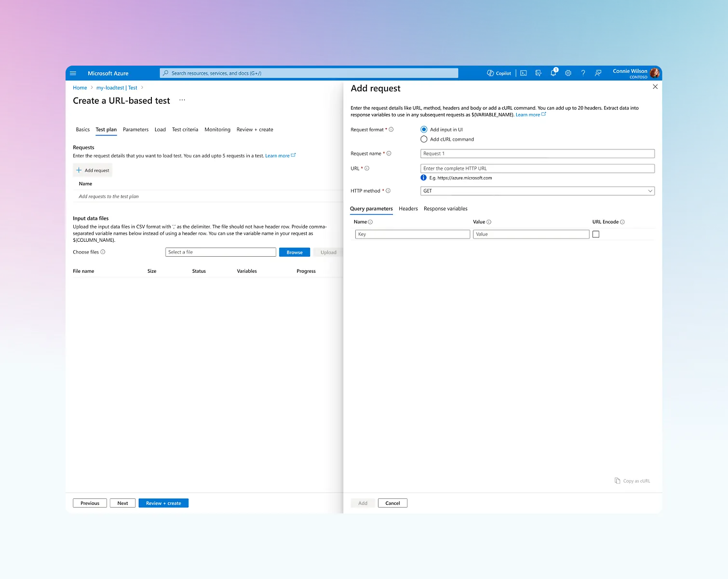Follow the Home breadcrumb link
This screenshot has height=579, width=728.
[x=80, y=88]
